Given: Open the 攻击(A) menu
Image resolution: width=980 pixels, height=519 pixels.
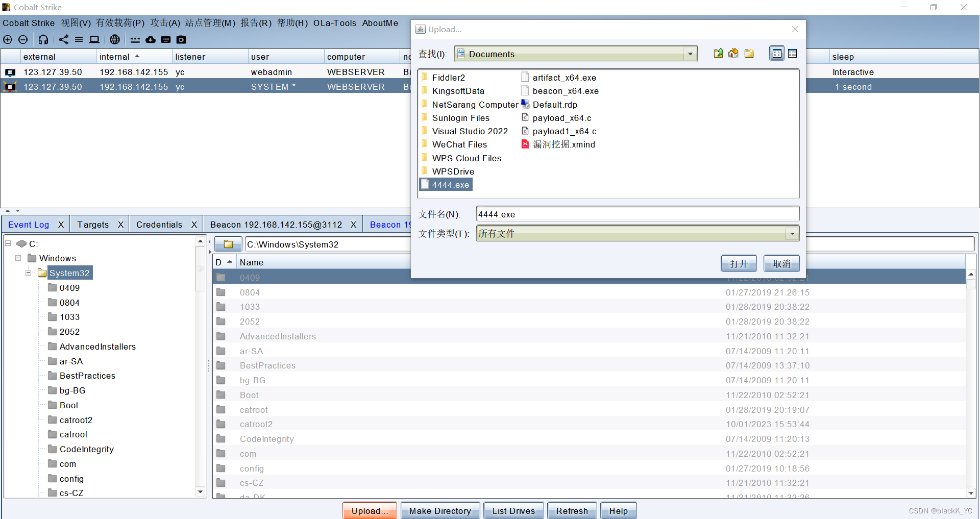Looking at the screenshot, I should click(165, 23).
